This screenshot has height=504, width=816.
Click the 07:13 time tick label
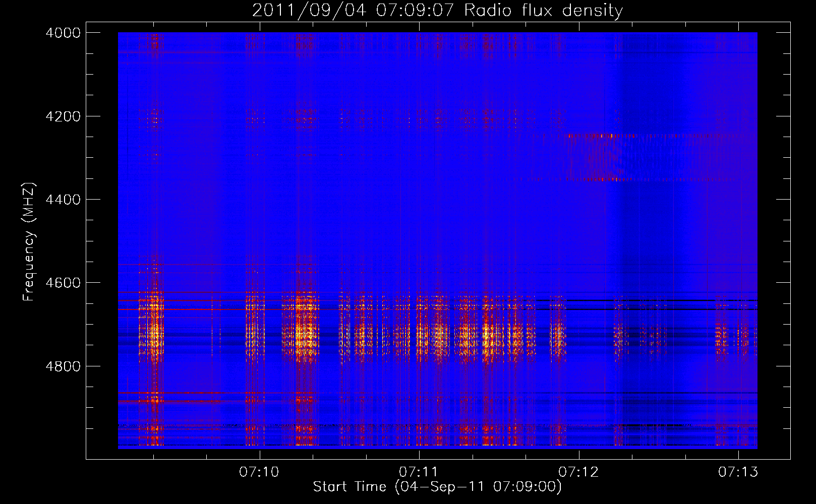click(x=738, y=472)
